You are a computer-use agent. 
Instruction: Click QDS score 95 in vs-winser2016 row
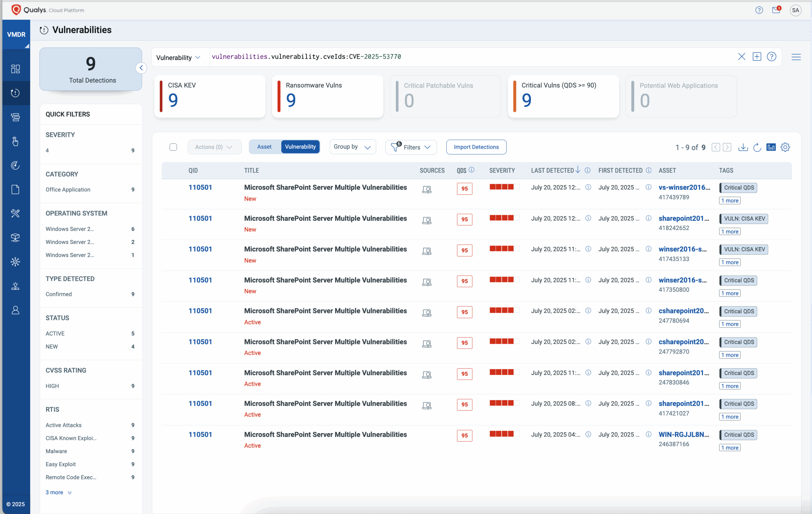(x=464, y=189)
